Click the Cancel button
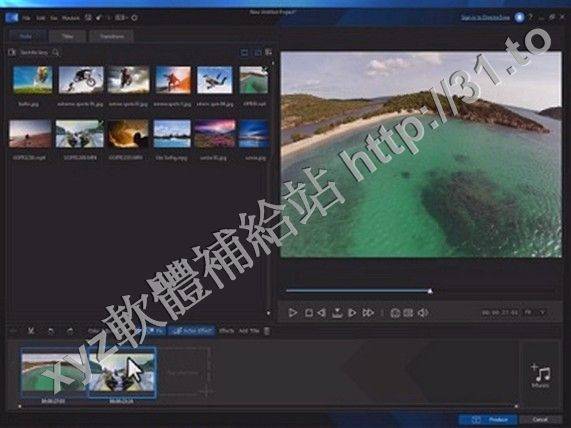Image resolution: width=571 pixels, height=428 pixels. point(540,420)
